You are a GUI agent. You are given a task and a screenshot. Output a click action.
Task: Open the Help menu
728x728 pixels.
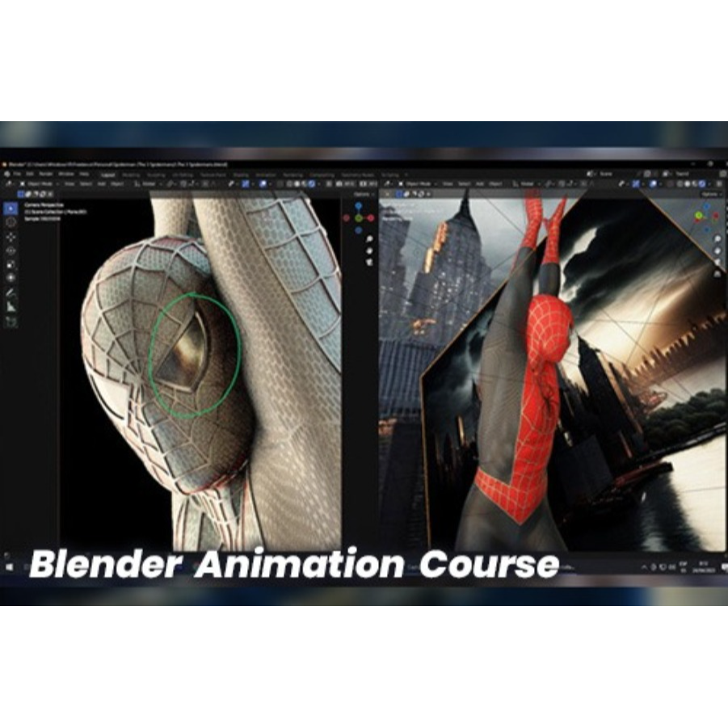pyautogui.click(x=84, y=174)
